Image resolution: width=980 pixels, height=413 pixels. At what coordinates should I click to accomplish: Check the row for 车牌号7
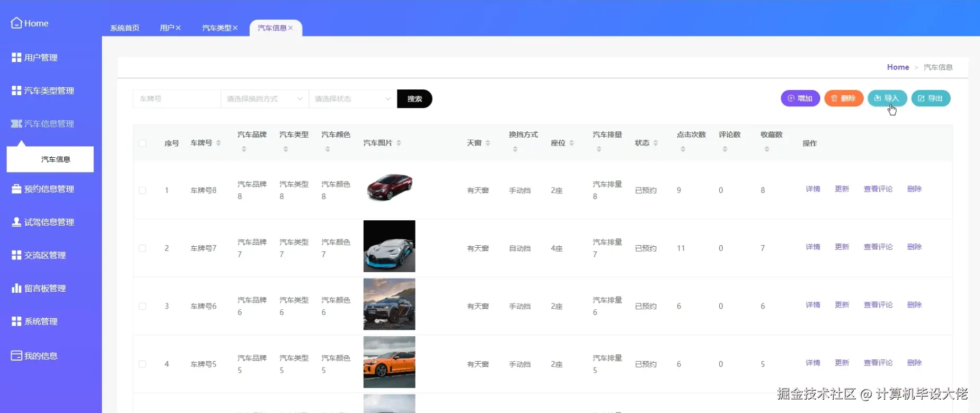[143, 248]
